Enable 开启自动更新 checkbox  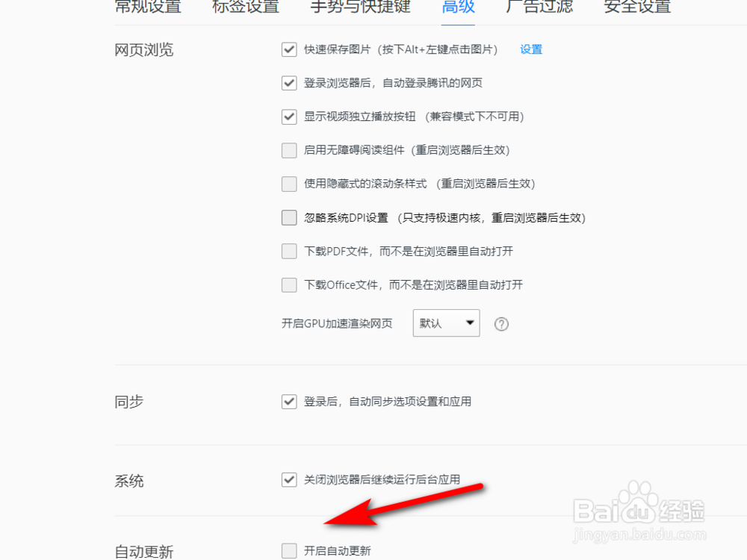tap(289, 551)
